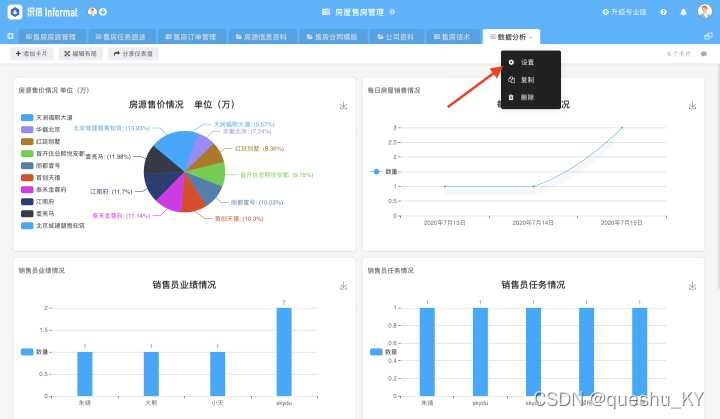Switch to the 公司资料 tab

coord(395,37)
